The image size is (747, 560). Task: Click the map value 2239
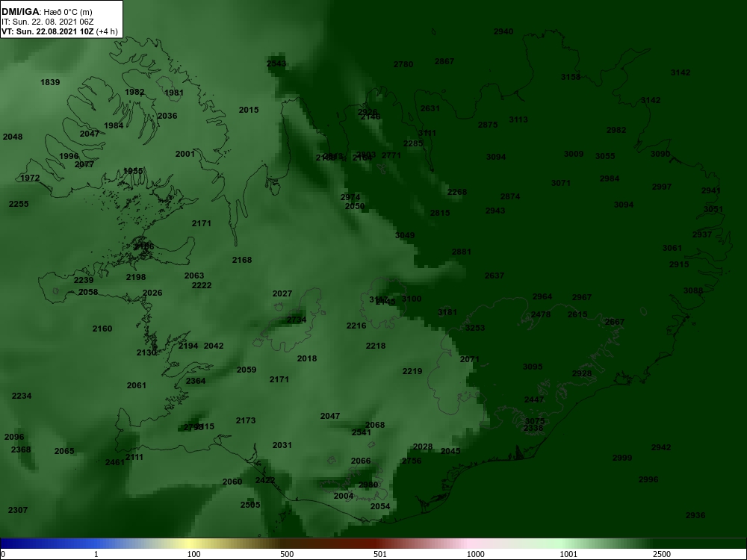[x=84, y=280]
